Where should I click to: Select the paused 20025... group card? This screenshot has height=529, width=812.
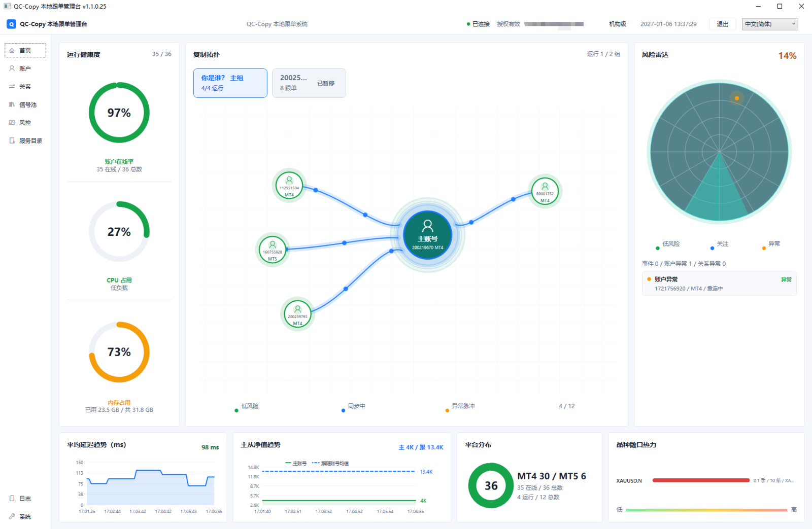[309, 83]
